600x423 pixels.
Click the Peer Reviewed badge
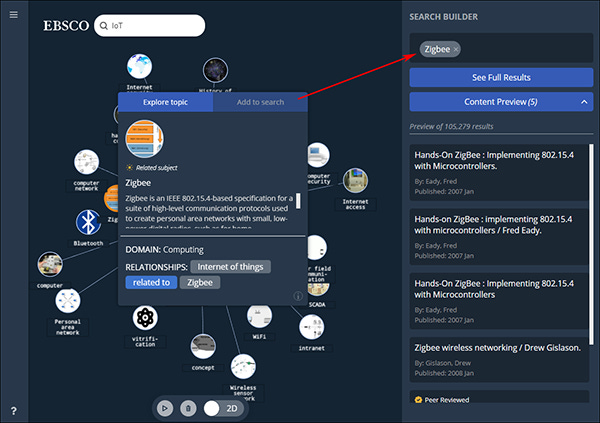(x=442, y=400)
